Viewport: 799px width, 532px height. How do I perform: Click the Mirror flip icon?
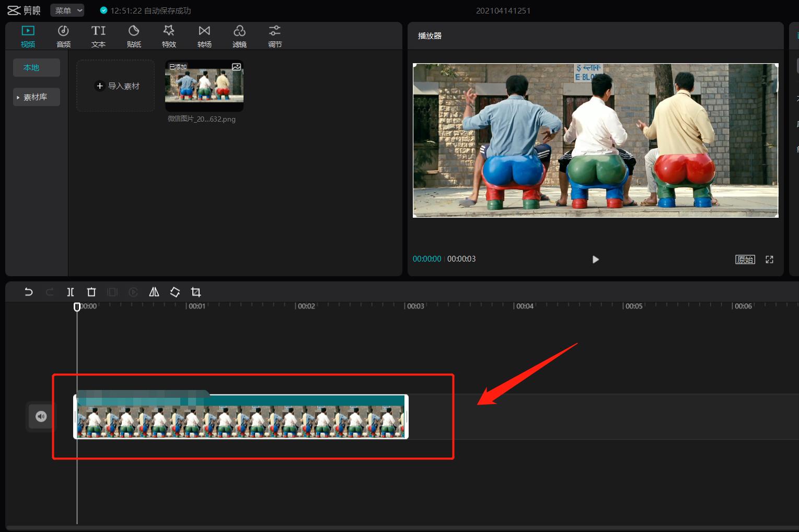pos(154,292)
